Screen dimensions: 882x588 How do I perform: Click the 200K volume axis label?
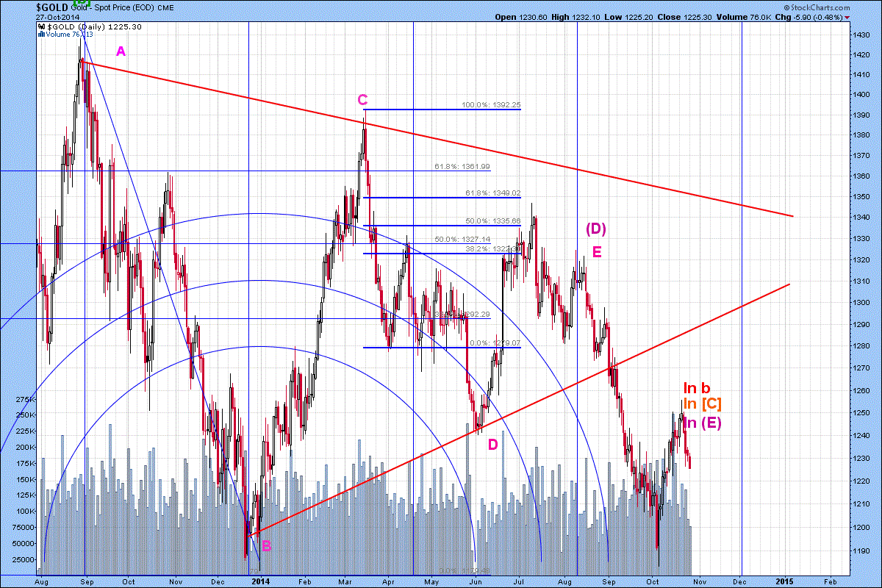pos(25,447)
